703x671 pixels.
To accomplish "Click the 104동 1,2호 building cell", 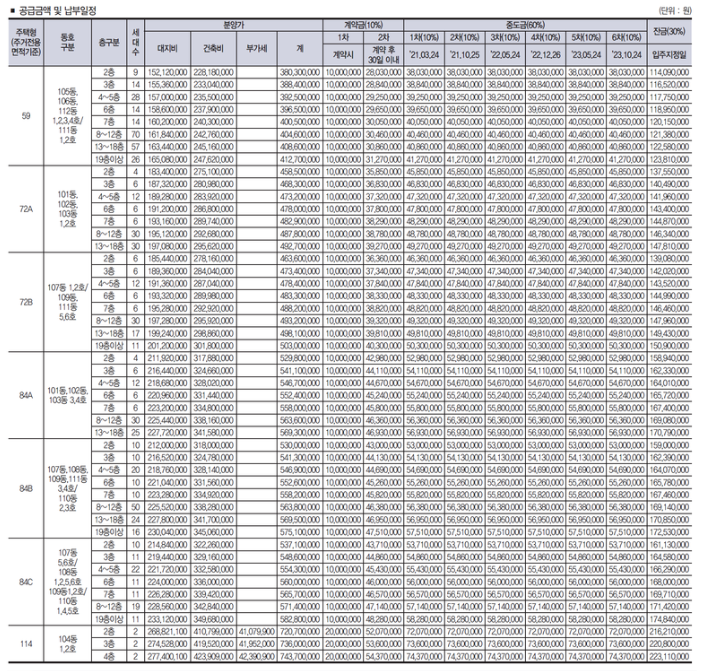I will 68,644.
